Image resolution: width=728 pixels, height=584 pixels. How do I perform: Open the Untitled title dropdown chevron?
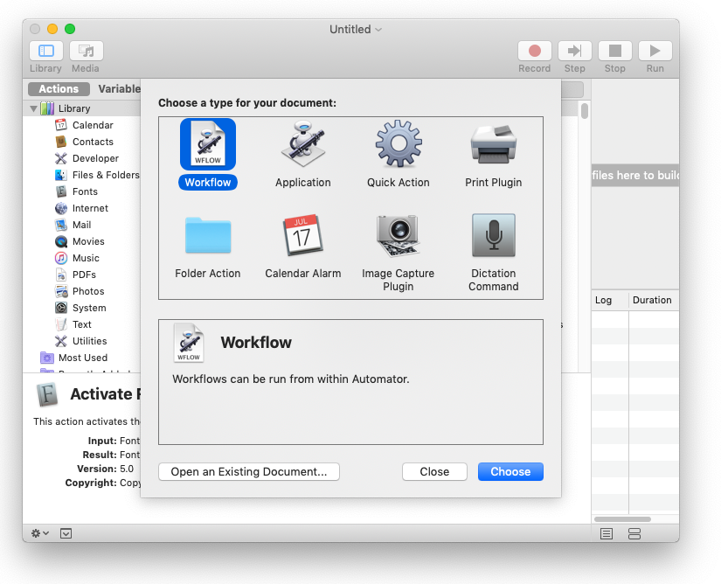point(379,29)
